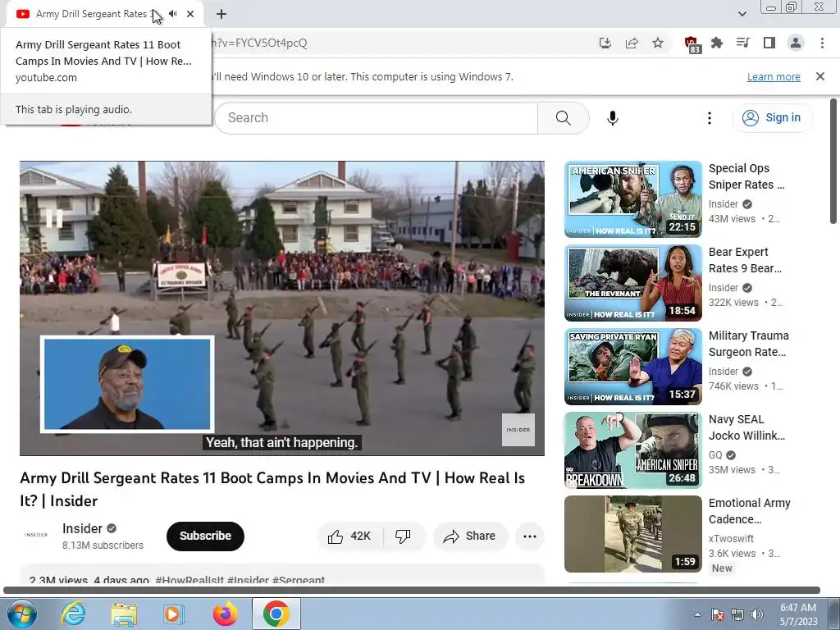The image size is (840, 630).
Task: Click the Sign in button
Action: click(x=772, y=118)
